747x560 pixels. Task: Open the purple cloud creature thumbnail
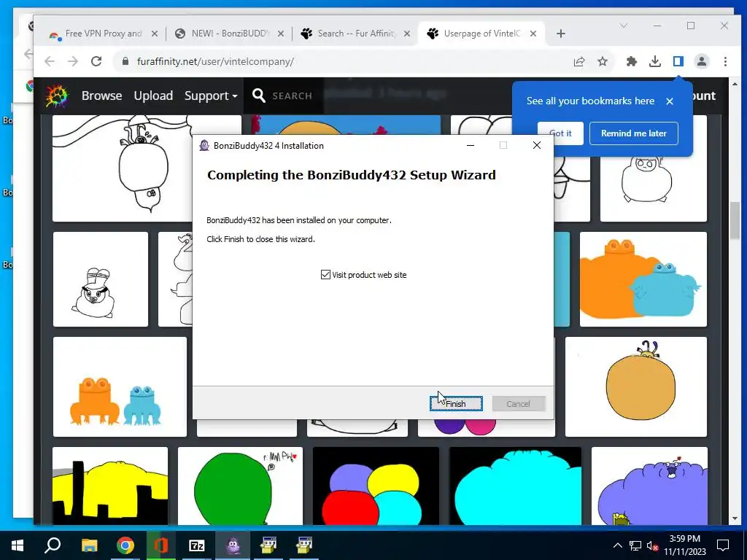tap(649, 486)
